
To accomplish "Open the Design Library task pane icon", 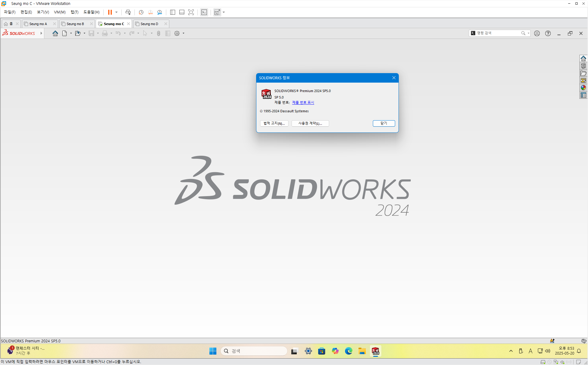I will tap(583, 66).
